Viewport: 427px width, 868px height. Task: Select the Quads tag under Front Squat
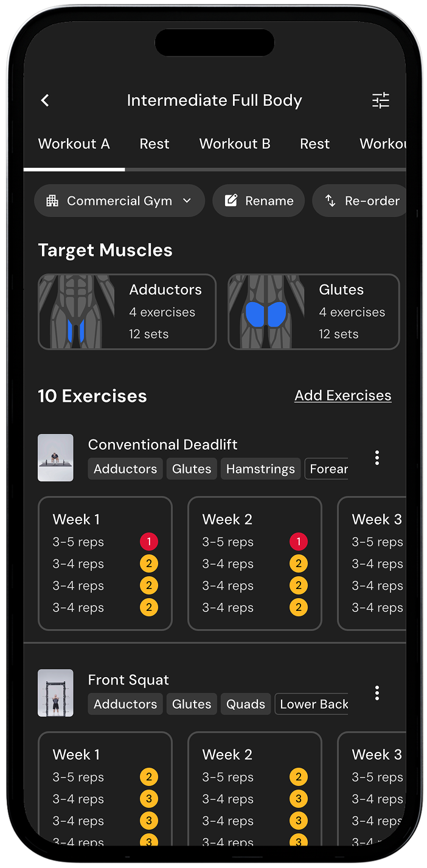click(x=246, y=704)
